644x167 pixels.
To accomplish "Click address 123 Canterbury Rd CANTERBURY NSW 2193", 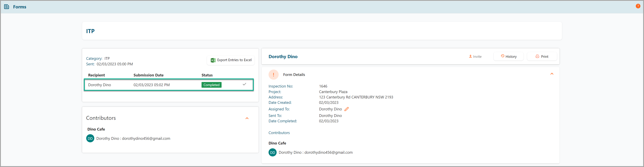I will click(356, 97).
